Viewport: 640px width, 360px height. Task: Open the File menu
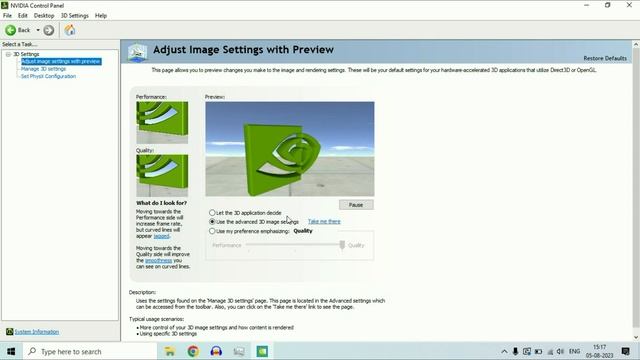[7, 16]
